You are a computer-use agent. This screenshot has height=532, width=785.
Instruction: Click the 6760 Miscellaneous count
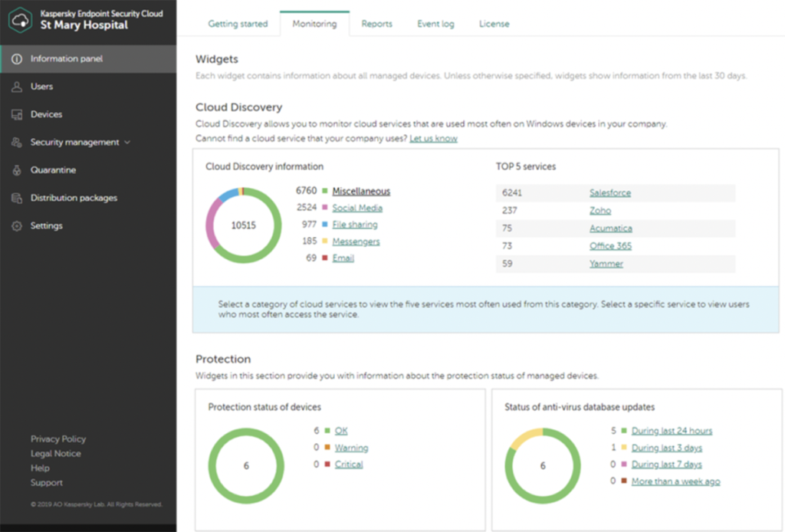pos(306,191)
